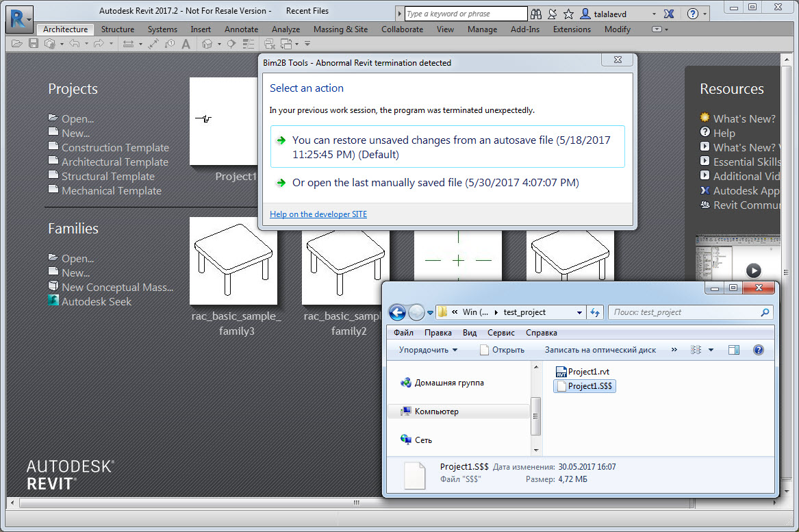The image size is (799, 532).
Task: Toggle the Favorites star in InfoCenter
Action: pyautogui.click(x=568, y=14)
